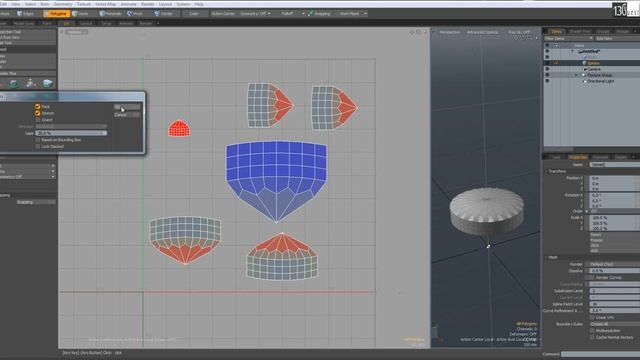Click the box-shaped tool icon in left panel

click(48, 83)
